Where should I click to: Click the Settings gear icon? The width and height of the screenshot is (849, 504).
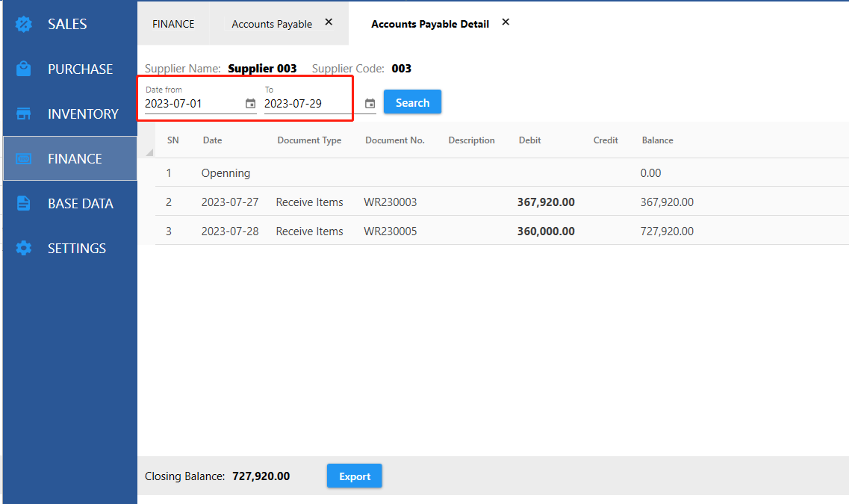[x=24, y=248]
